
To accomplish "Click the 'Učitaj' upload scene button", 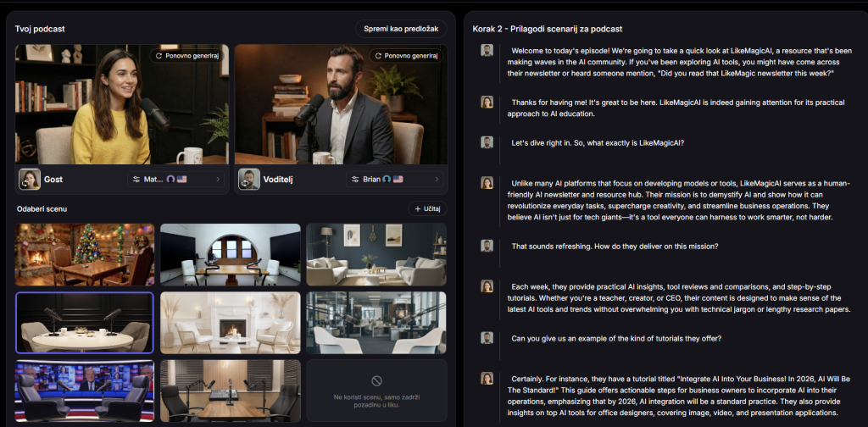I will point(427,208).
